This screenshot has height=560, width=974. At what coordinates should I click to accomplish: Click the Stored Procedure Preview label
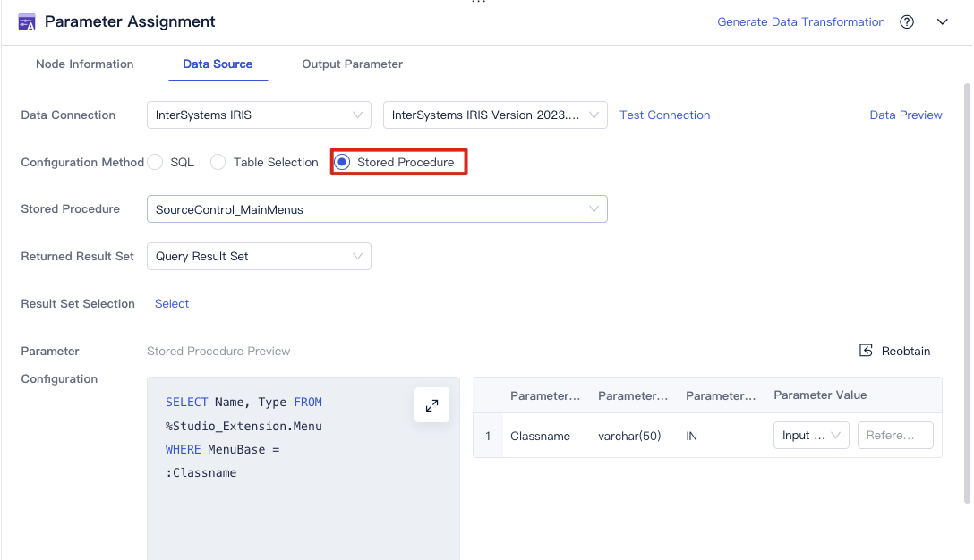218,351
